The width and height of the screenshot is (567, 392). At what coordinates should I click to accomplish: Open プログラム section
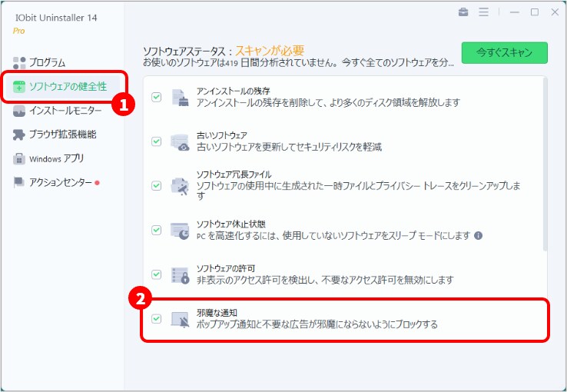48,62
